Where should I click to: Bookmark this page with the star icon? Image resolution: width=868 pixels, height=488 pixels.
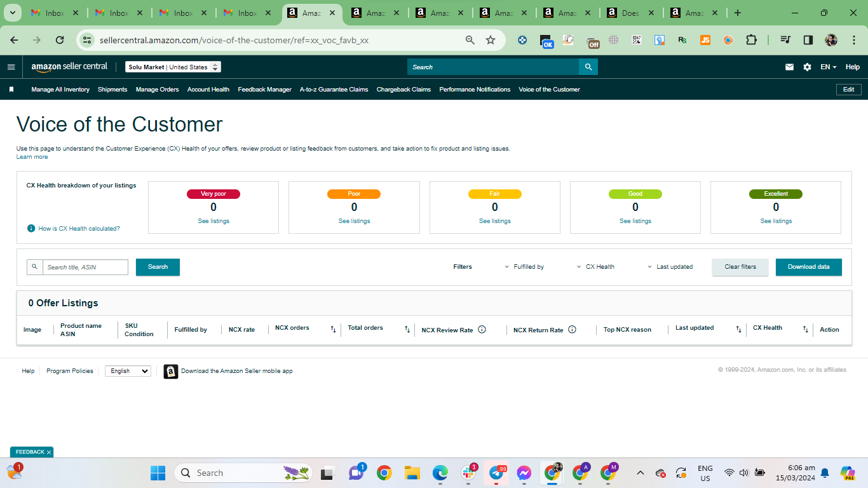point(491,40)
